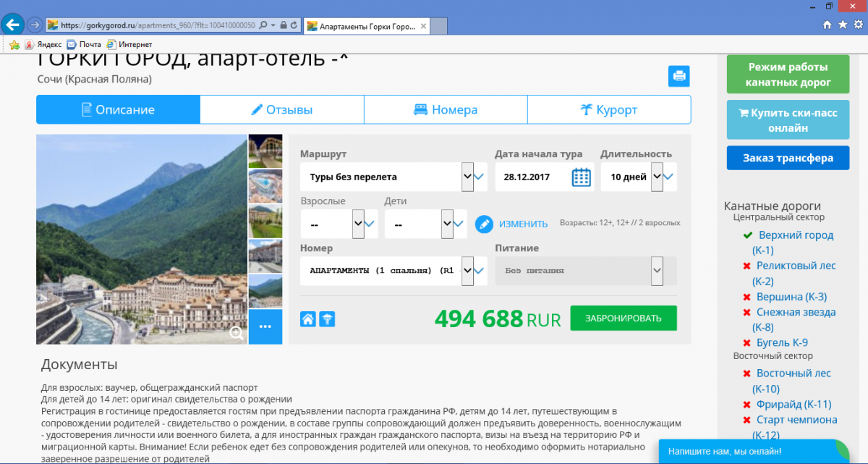
Task: Click the browser Forward arrow button
Action: 34,25
